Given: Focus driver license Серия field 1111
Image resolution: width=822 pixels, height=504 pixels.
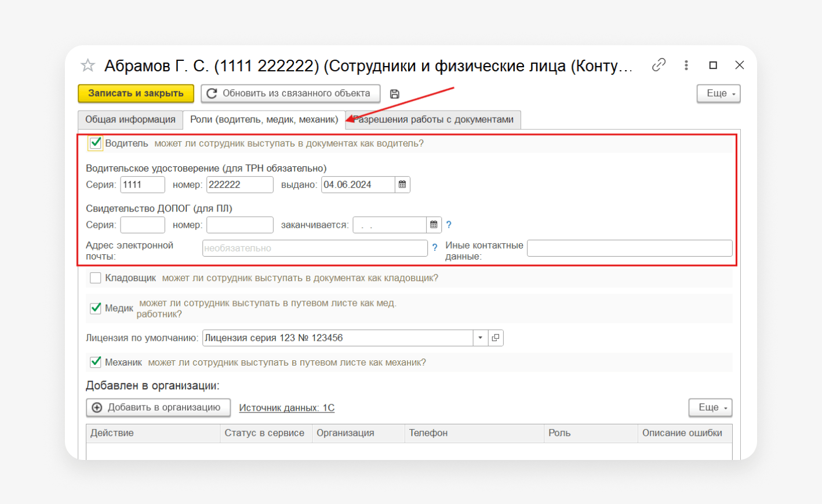Looking at the screenshot, I should [x=143, y=185].
